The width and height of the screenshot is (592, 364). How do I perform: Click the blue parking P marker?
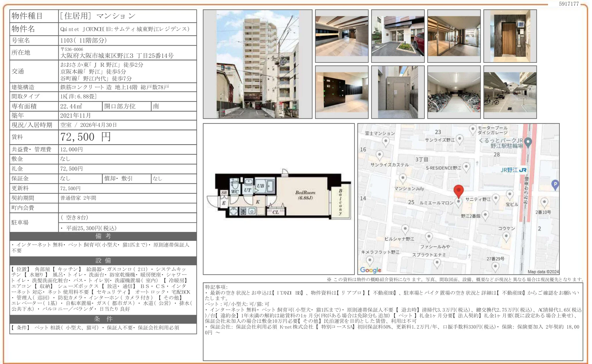(555, 184)
